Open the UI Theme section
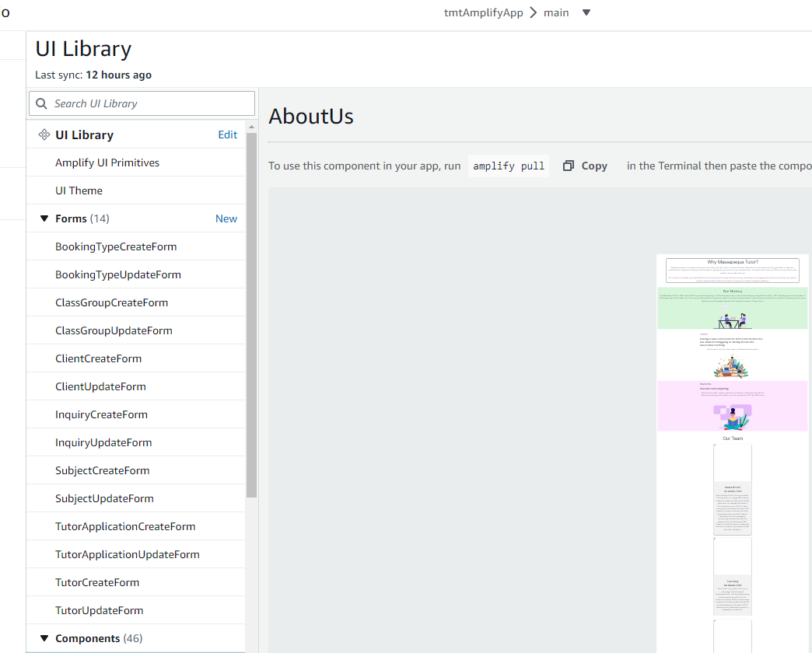 79,190
